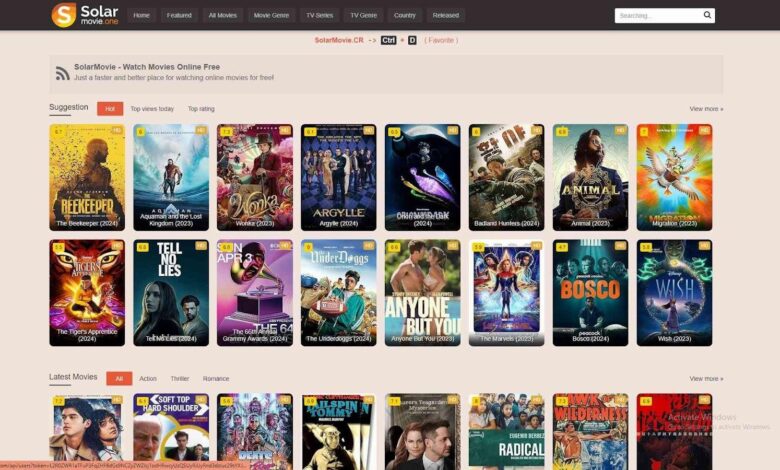Click SolarMovie - Watch Movies Online Free heading
This screenshot has width=780, height=470.
[147, 67]
